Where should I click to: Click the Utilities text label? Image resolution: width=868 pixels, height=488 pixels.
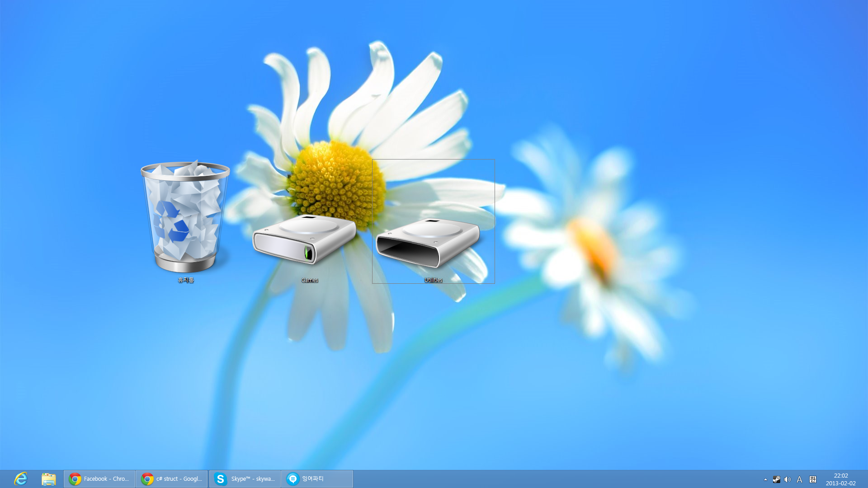pyautogui.click(x=433, y=280)
